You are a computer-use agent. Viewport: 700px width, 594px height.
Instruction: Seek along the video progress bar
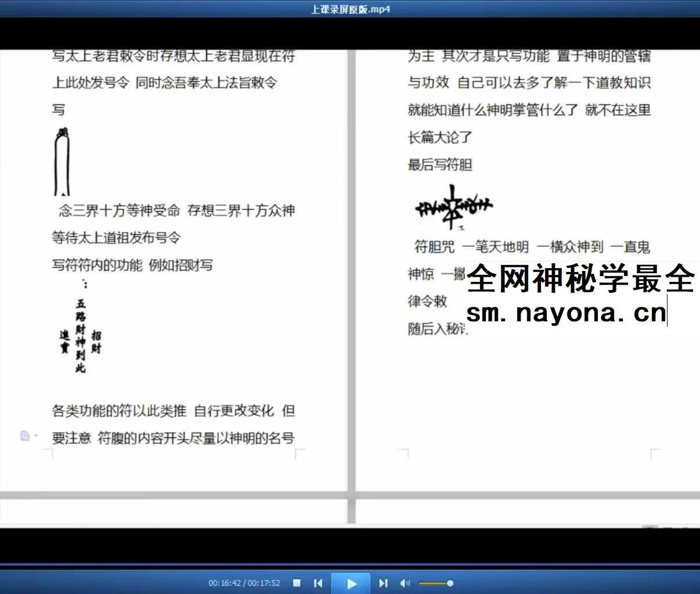[350, 564]
